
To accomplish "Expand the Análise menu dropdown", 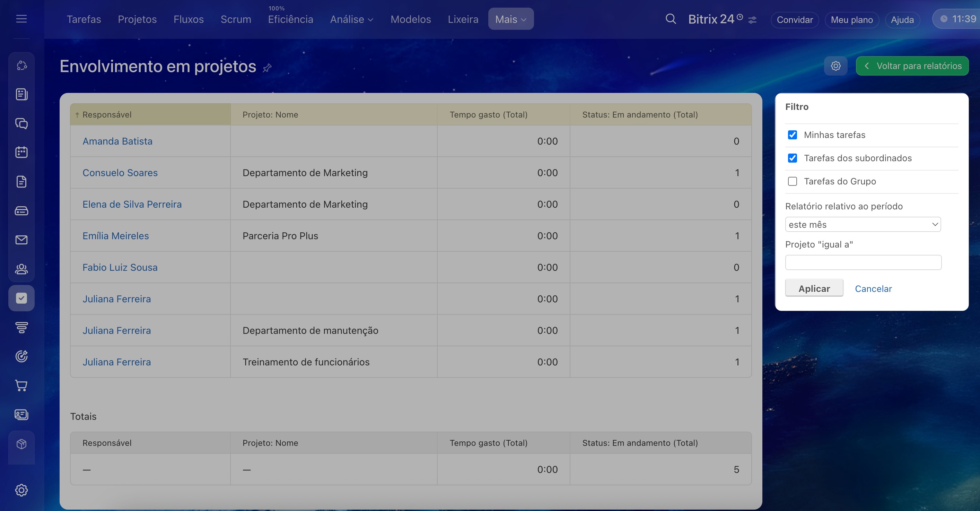I will (x=351, y=19).
